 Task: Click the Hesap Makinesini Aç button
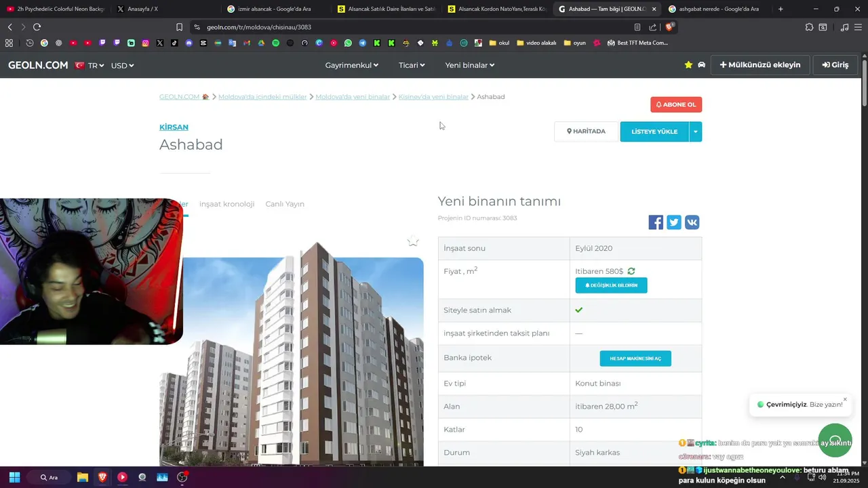click(635, 359)
